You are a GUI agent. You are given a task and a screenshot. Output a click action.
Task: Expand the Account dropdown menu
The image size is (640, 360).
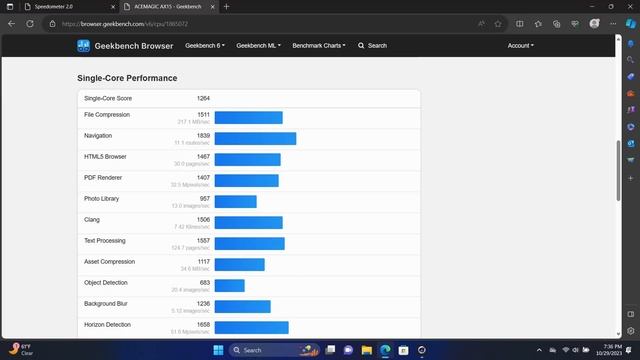[x=520, y=46]
